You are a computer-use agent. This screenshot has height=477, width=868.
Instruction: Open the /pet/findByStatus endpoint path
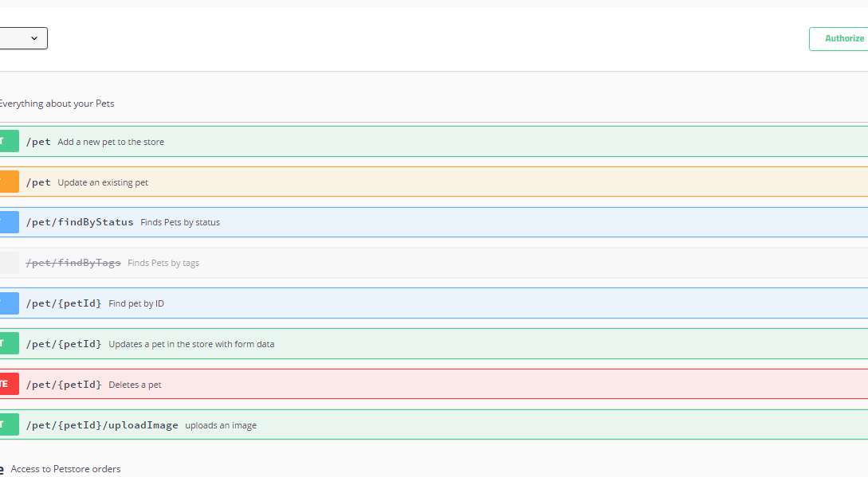tap(80, 222)
